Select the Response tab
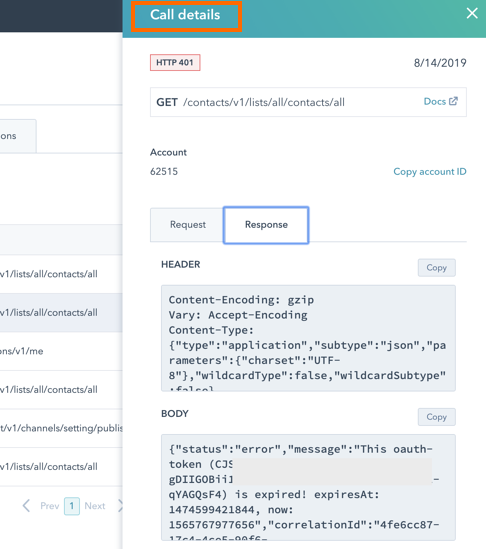The width and height of the screenshot is (486, 549). [x=266, y=225]
